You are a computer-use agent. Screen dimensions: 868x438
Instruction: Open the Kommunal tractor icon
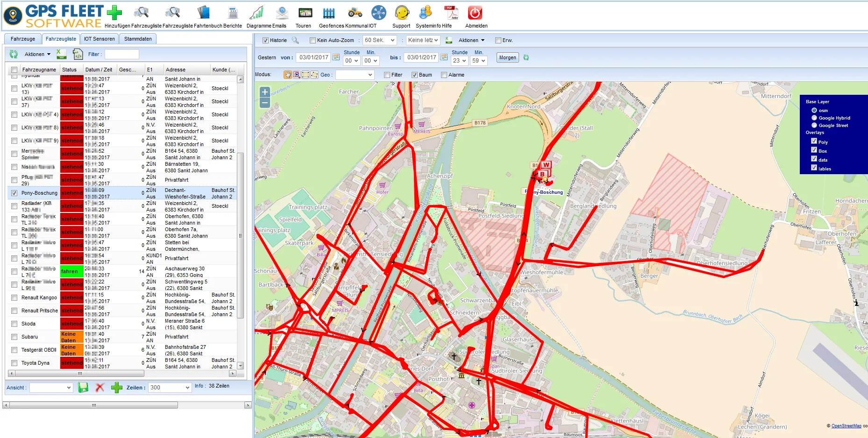click(x=355, y=13)
